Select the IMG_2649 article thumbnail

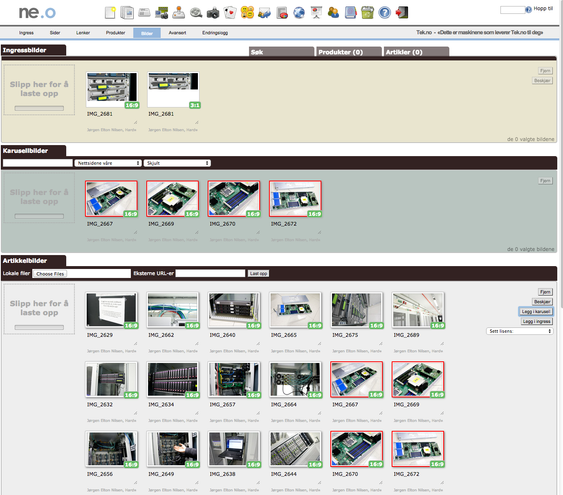(x=173, y=449)
